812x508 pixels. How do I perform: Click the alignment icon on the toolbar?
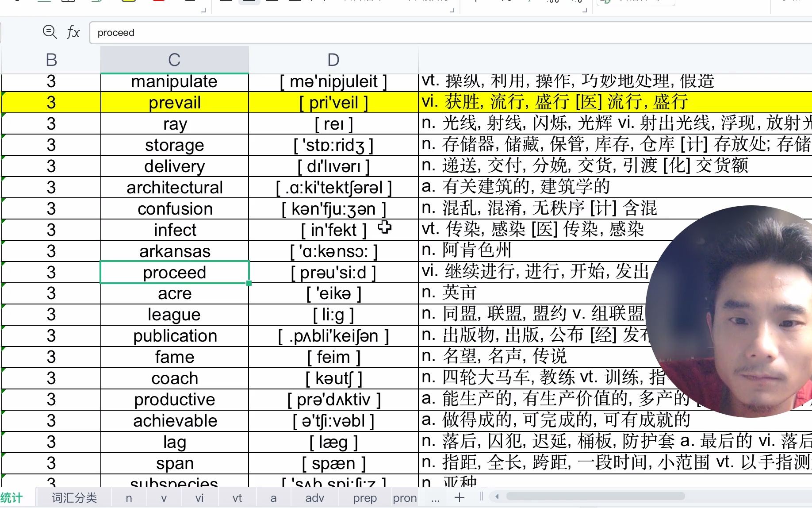coord(249,2)
